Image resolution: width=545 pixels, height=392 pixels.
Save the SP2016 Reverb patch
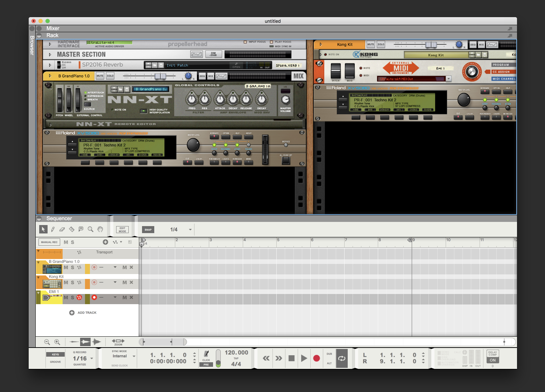point(161,65)
